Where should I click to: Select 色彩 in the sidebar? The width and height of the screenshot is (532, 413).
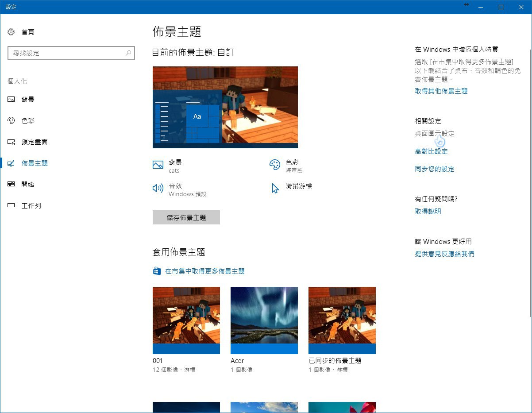pyautogui.click(x=27, y=121)
